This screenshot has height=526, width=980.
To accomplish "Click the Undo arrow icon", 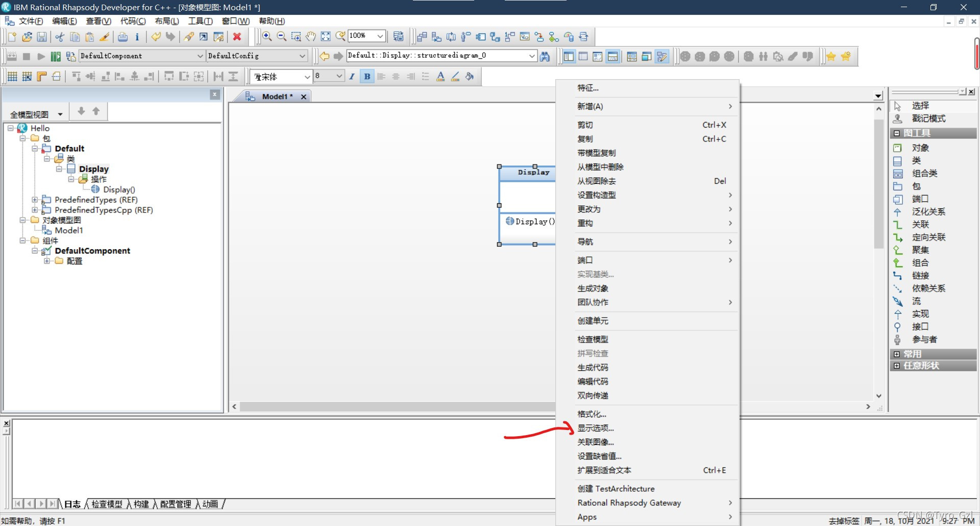I will tap(156, 37).
